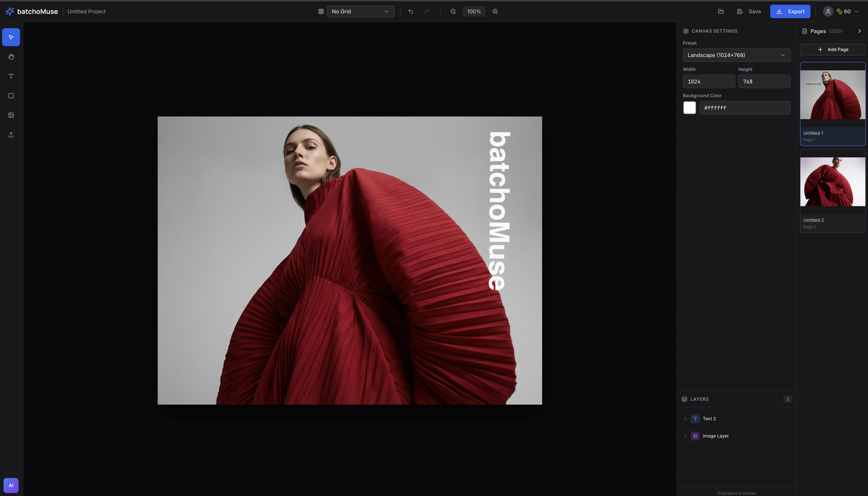868x496 pixels.
Task: Choose the Text tool in sidebar
Action: click(11, 76)
